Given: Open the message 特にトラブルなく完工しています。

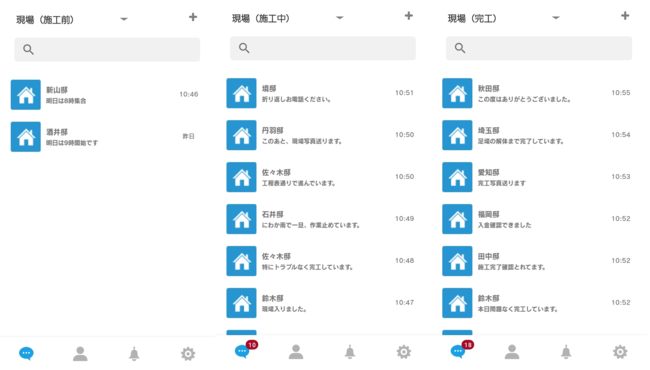Looking at the screenshot, I should point(308,267).
